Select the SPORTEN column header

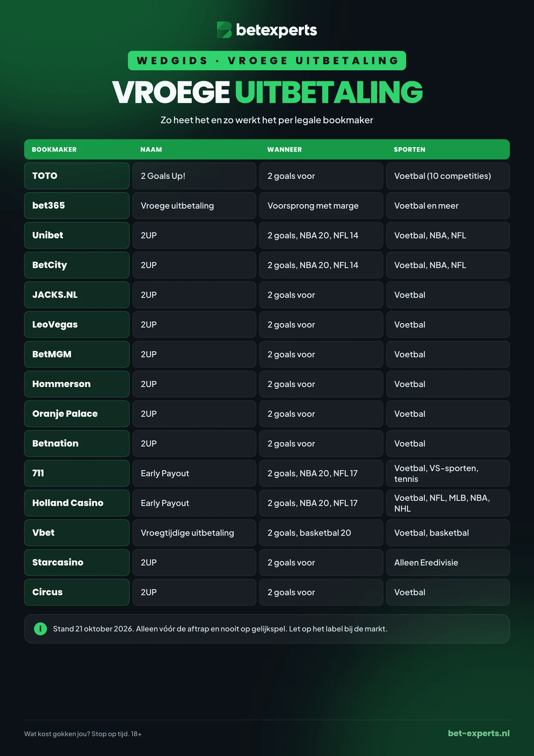410,150
